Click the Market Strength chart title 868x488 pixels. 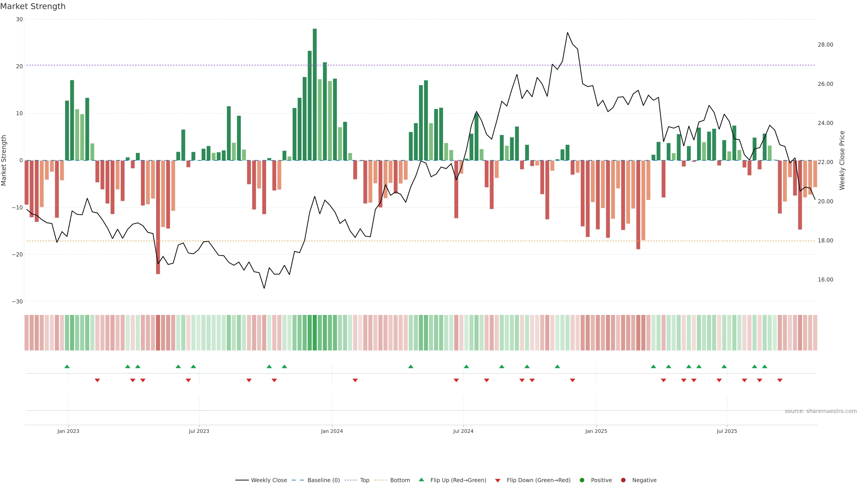pos(33,6)
